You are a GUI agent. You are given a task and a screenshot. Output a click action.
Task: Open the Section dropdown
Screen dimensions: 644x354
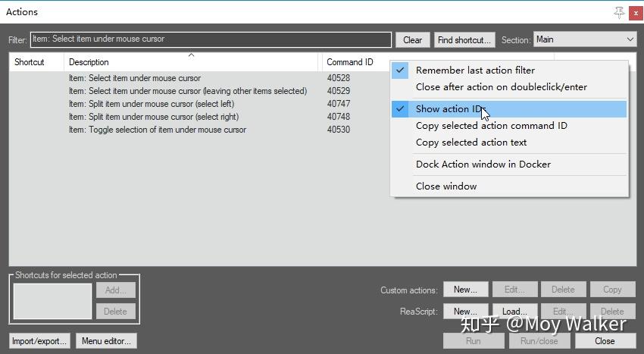click(x=585, y=39)
